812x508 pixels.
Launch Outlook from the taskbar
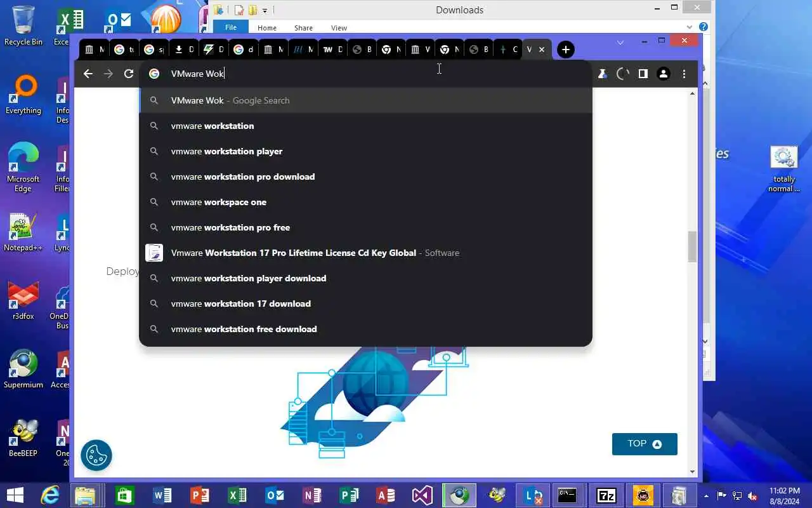coord(275,495)
